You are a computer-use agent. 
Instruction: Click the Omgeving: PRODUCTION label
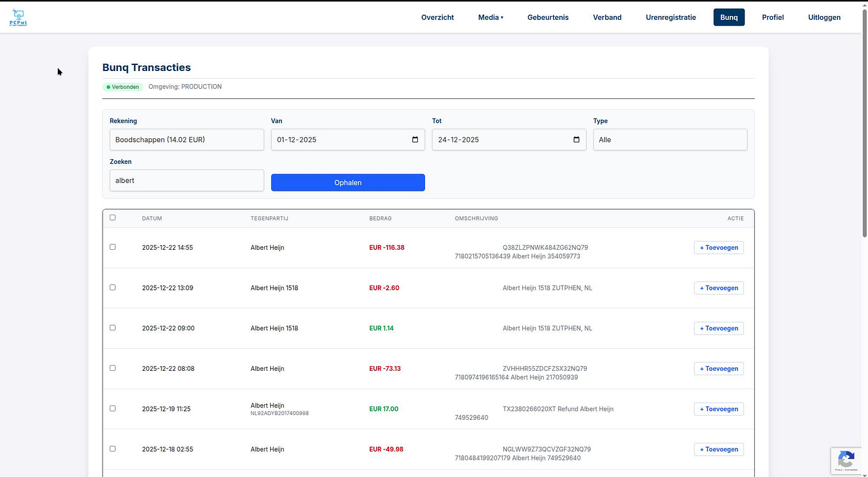pyautogui.click(x=185, y=87)
